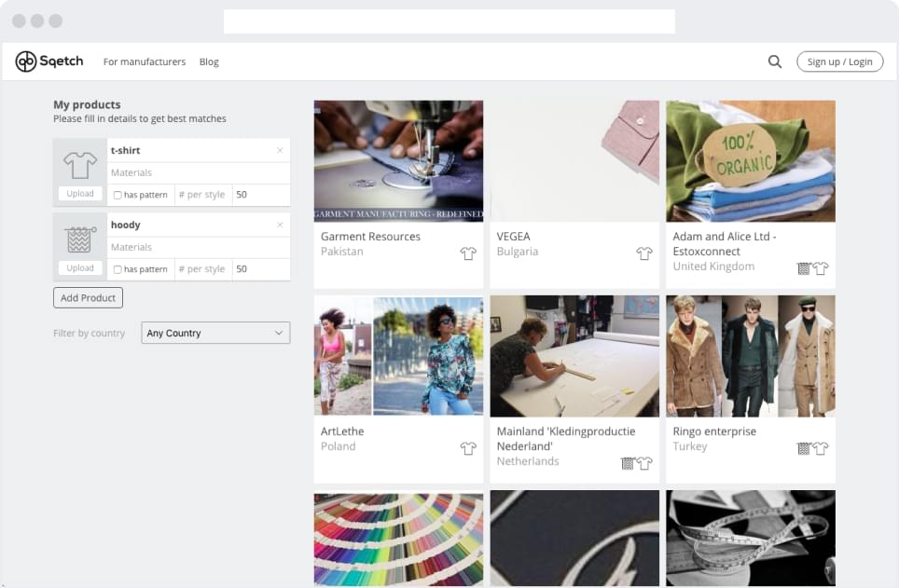
Task: Click the t-shirt Materials input field
Action: point(198,172)
